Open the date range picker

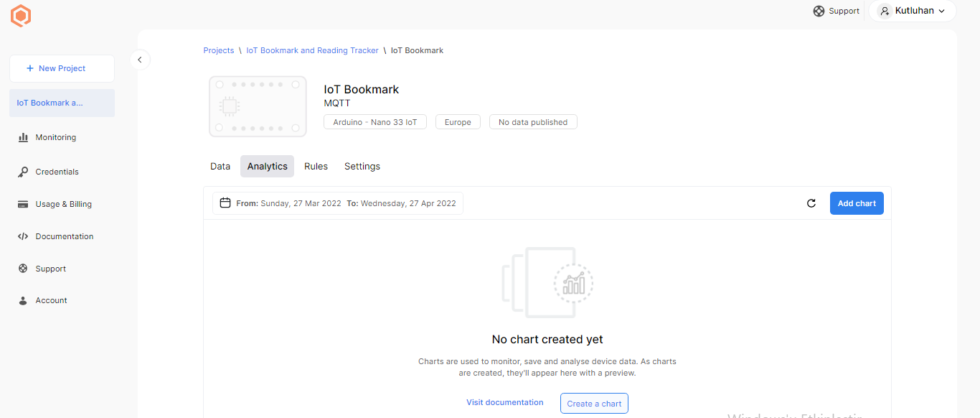click(338, 203)
